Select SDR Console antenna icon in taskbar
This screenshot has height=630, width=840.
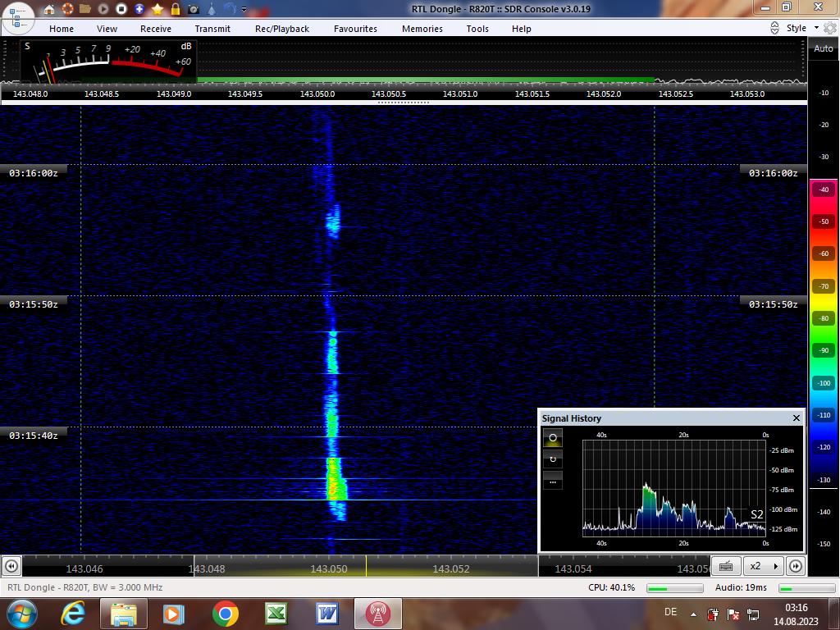tap(377, 614)
